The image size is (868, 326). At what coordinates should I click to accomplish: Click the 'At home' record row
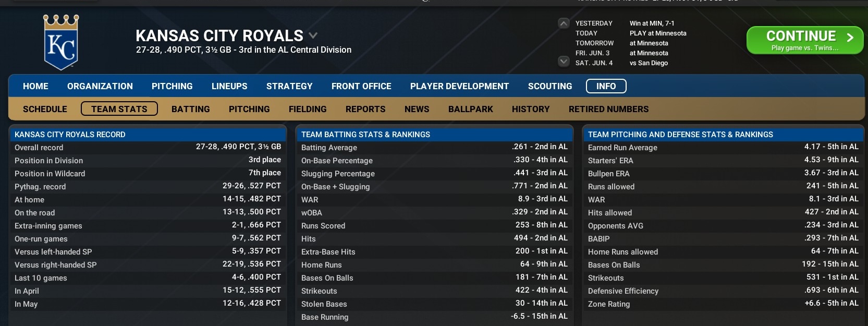(148, 199)
